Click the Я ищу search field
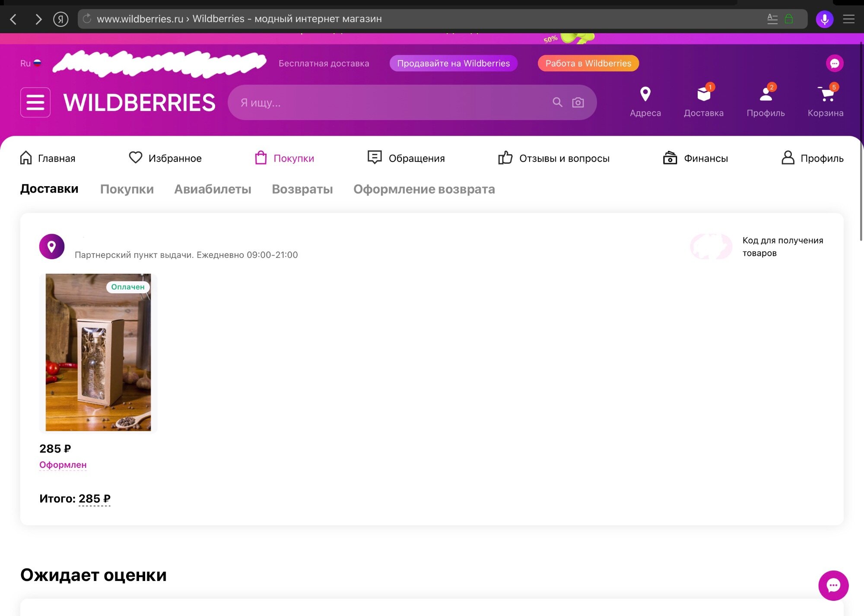 tap(389, 103)
